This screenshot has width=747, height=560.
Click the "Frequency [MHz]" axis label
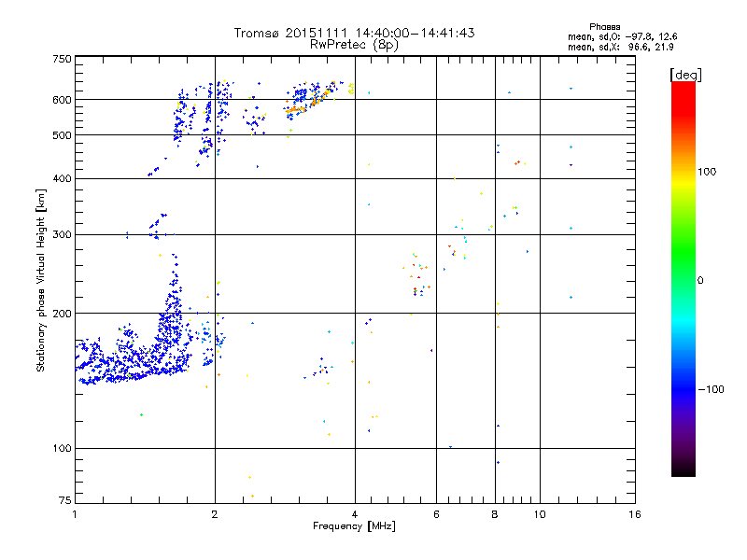click(x=354, y=526)
